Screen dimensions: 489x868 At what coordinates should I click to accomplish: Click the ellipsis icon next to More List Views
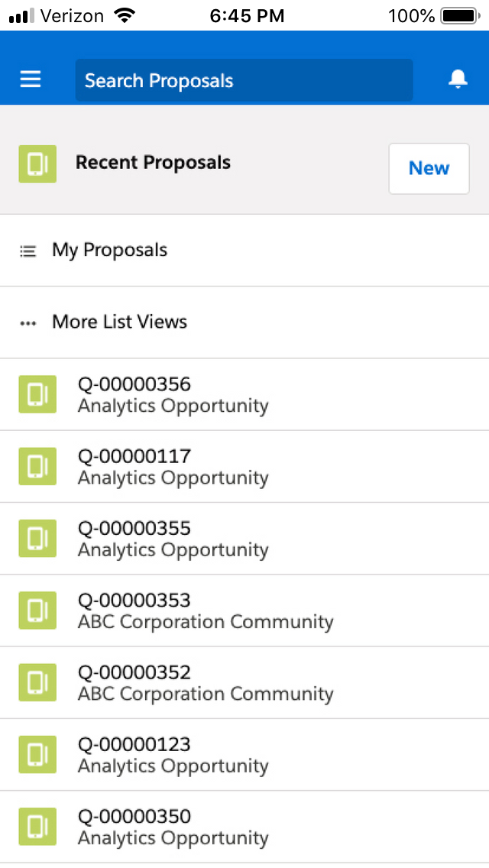pyautogui.click(x=28, y=322)
